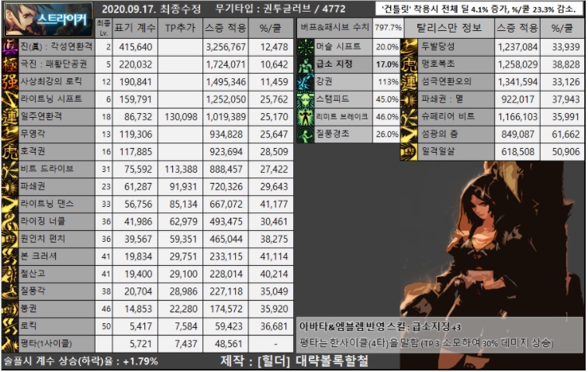Click the 일격일살 talisman icon
The image size is (588, 372).
coord(409,152)
